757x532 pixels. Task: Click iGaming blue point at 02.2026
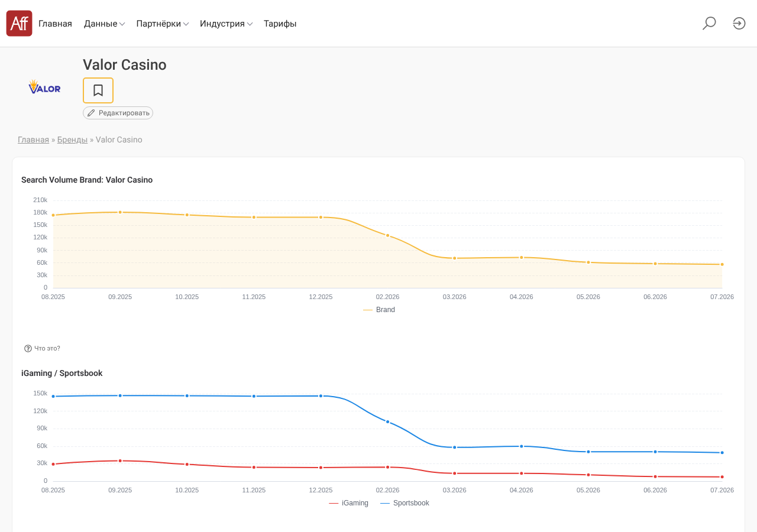point(388,422)
